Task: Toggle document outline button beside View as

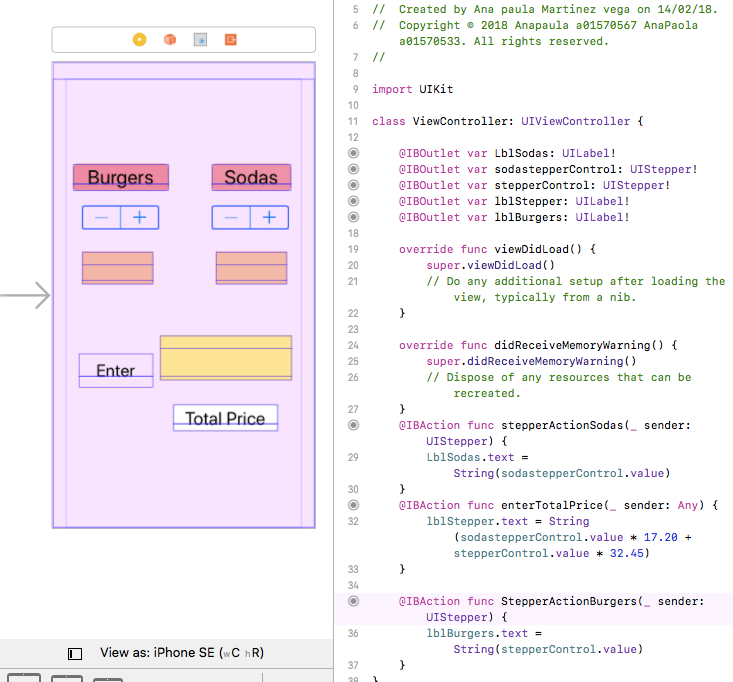Action: tap(75, 653)
